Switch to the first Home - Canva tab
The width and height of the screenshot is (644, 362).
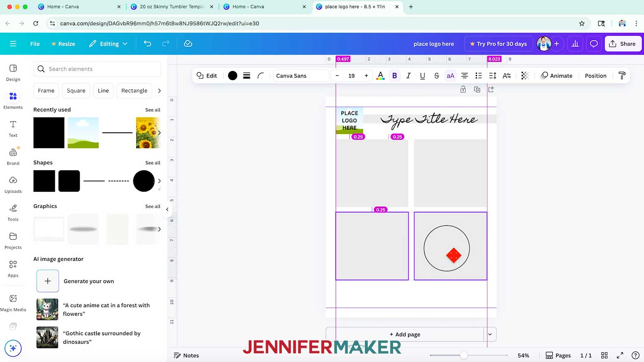pos(79,7)
